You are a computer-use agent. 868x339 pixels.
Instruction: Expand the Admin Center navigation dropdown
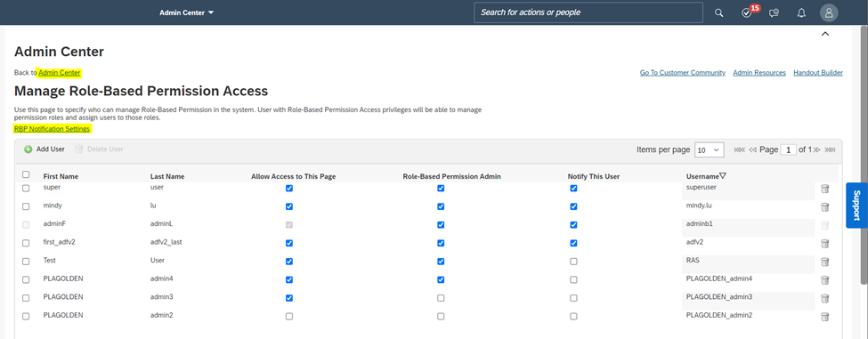coord(187,12)
